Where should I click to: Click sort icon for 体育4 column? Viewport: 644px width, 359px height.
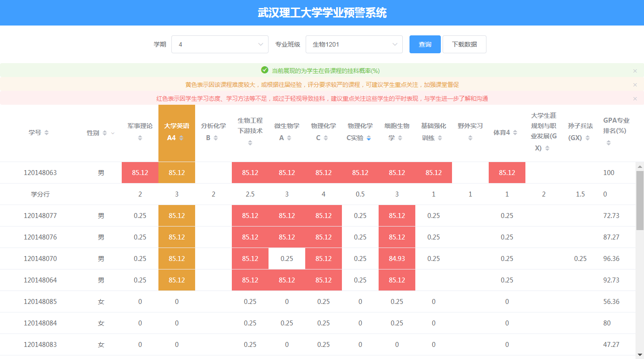click(515, 133)
